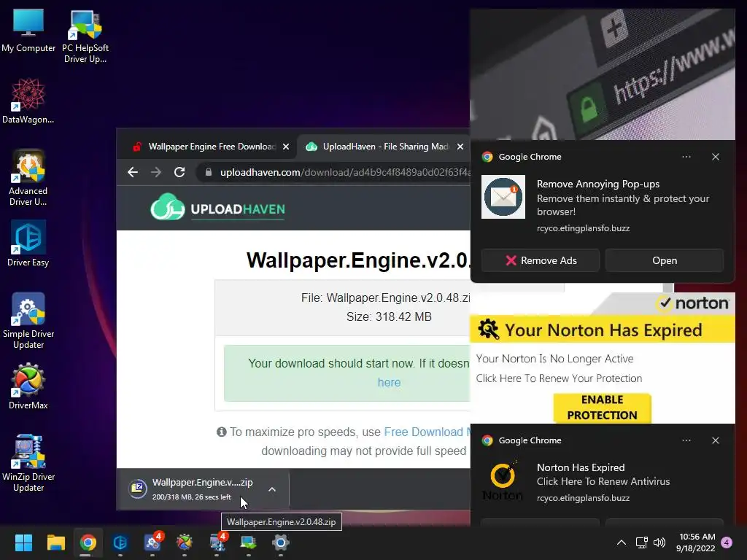Go back in Chrome
The width and height of the screenshot is (747, 560).
[x=133, y=172]
